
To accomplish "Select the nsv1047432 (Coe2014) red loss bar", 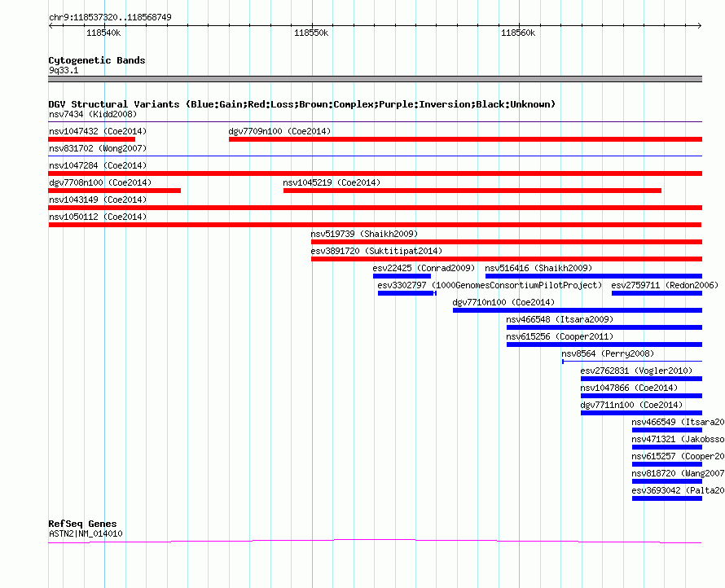I will click(x=91, y=139).
